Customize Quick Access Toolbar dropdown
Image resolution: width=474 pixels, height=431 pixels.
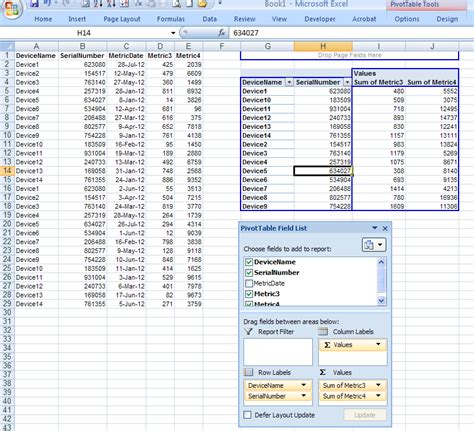point(220,3)
